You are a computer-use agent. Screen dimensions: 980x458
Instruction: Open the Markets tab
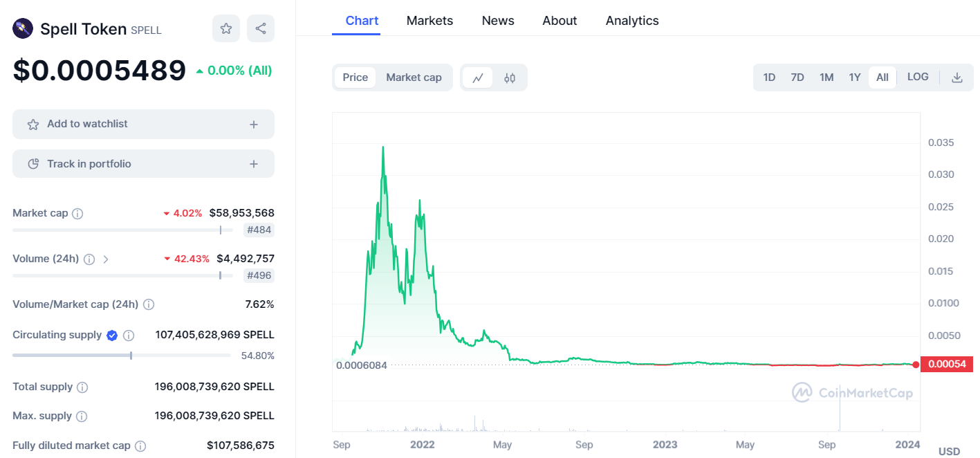coord(429,21)
